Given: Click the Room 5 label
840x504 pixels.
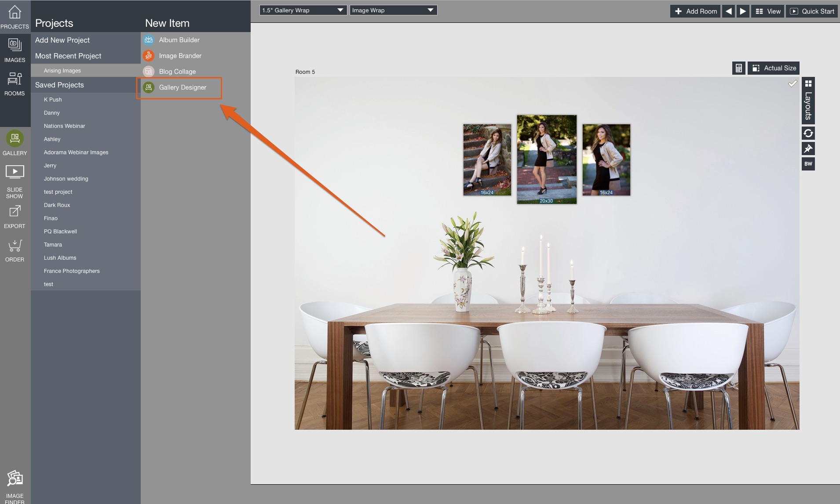Looking at the screenshot, I should coord(305,72).
